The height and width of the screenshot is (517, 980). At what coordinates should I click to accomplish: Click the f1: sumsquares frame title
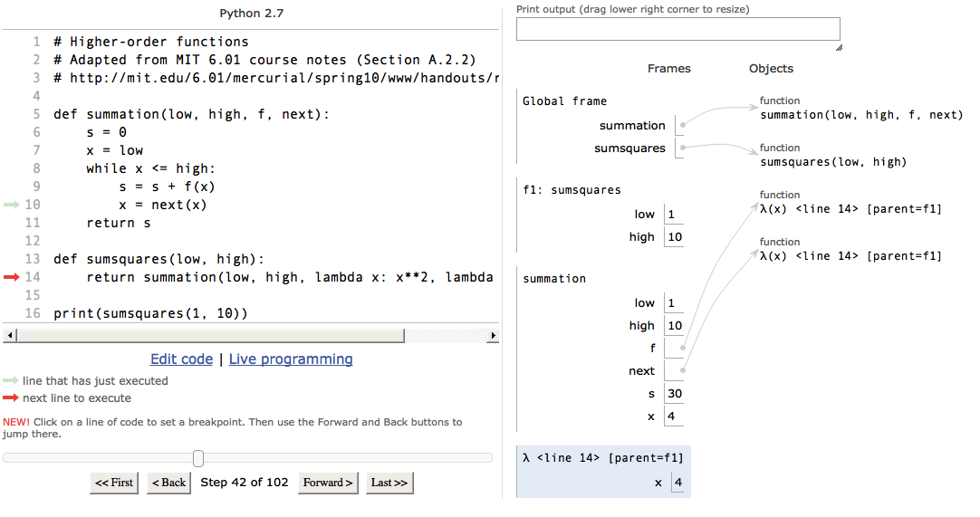click(x=572, y=189)
